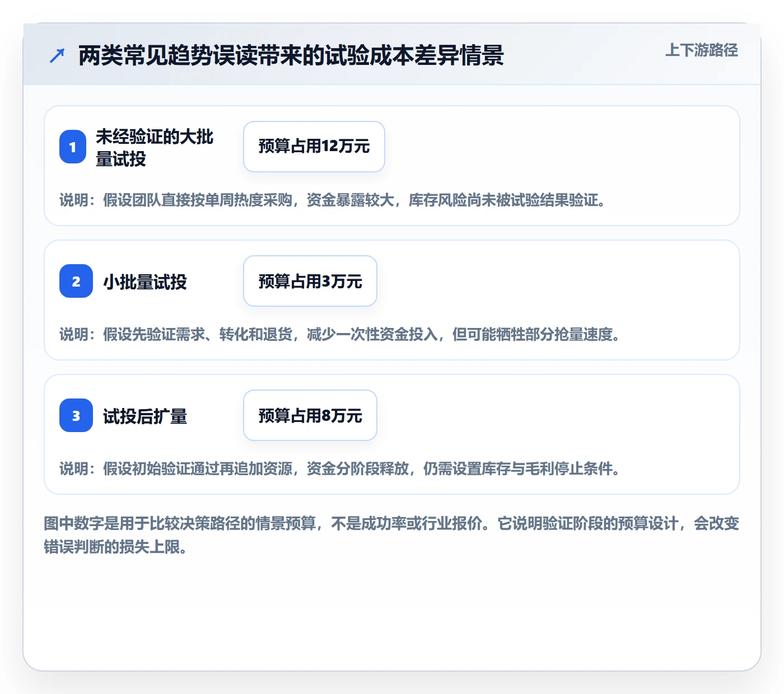Click the 预算占用8万元 budget pill
The image size is (784, 694).
[310, 415]
